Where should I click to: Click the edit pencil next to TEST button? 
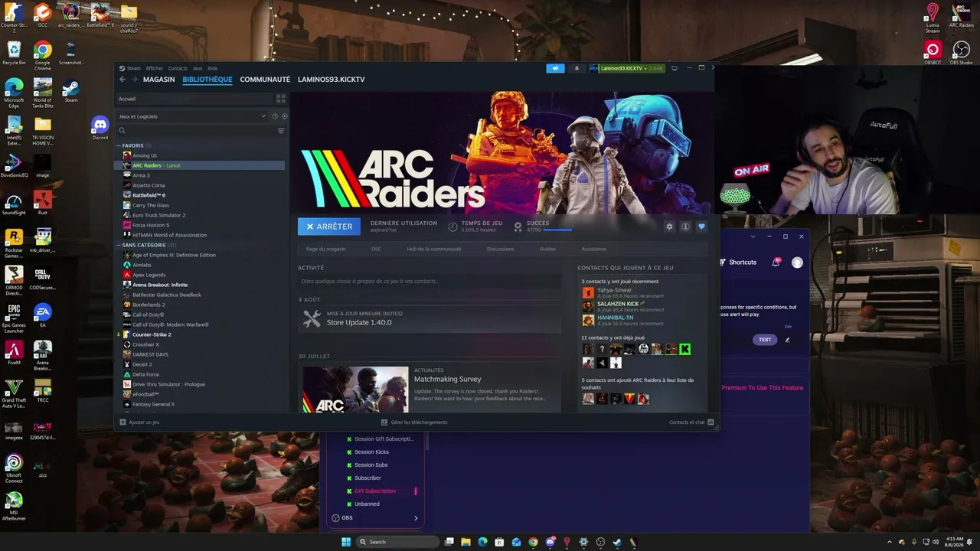(787, 340)
